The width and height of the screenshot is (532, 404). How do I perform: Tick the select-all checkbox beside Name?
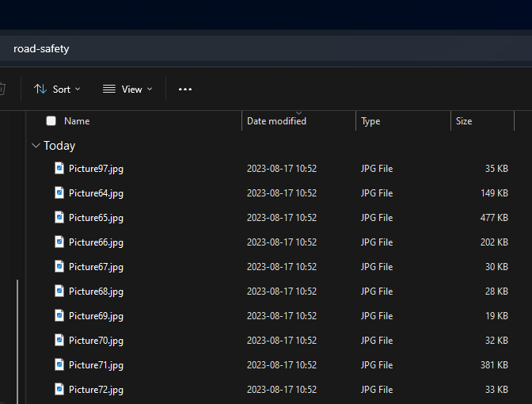pos(51,121)
